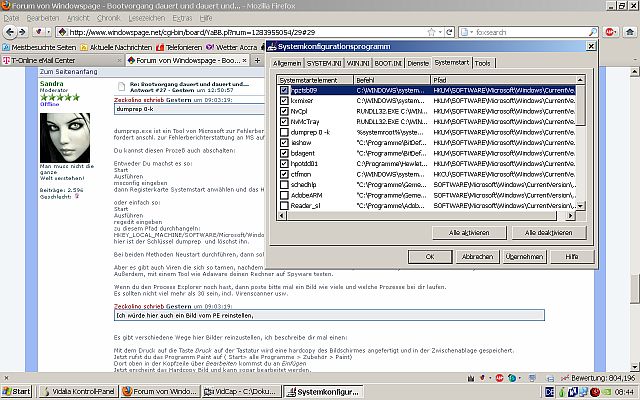This screenshot has width=640, height=400.
Task: Open the Start menu
Action: [17, 392]
